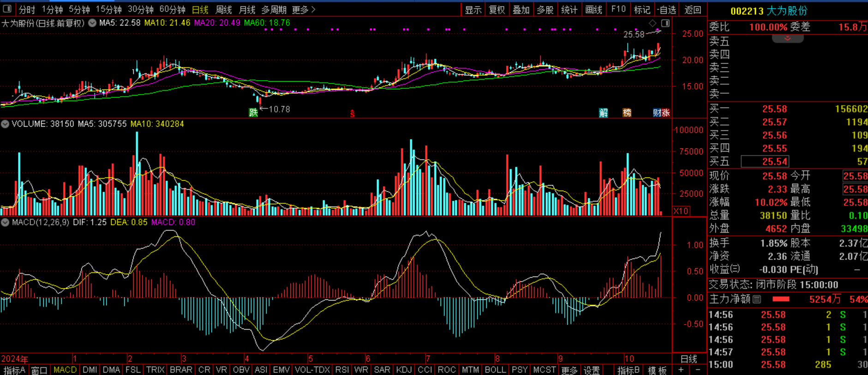Expand the VOLUME indicator dropdown

5,124
